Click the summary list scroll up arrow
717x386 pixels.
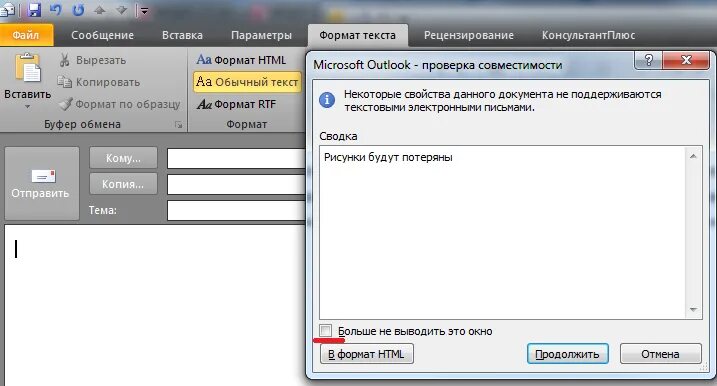[693, 156]
